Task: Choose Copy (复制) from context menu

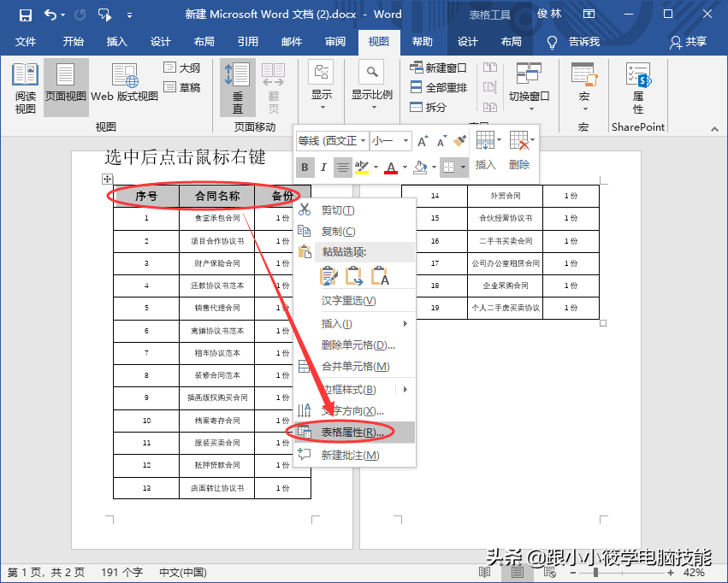Action: pyautogui.click(x=355, y=231)
